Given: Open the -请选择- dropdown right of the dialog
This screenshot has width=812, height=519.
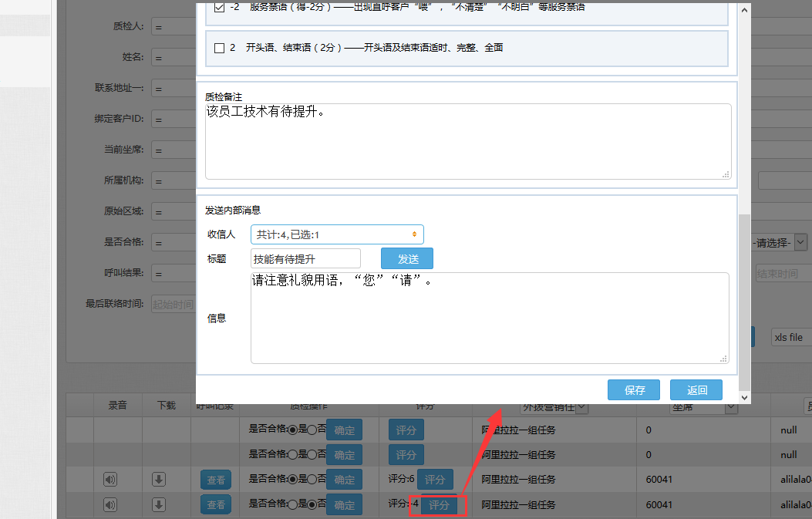Looking at the screenshot, I should (800, 243).
